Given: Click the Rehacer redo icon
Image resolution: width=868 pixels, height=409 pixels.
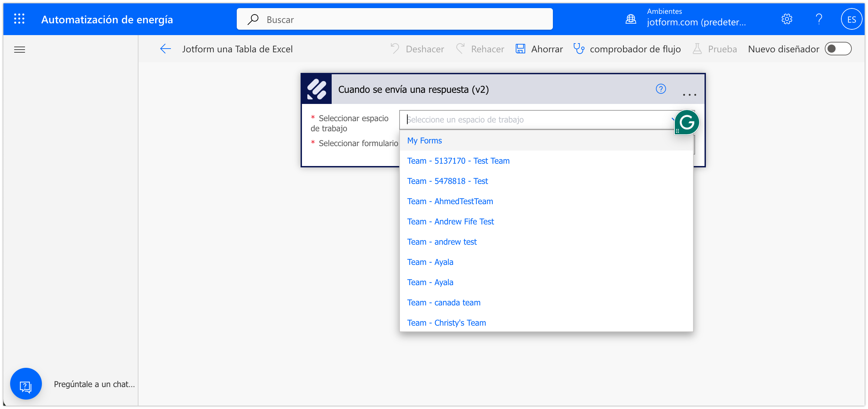Looking at the screenshot, I should pyautogui.click(x=460, y=49).
